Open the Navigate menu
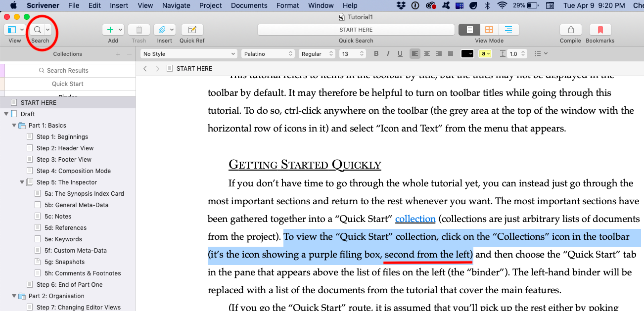Image resolution: width=644 pixels, height=311 pixels. [176, 5]
